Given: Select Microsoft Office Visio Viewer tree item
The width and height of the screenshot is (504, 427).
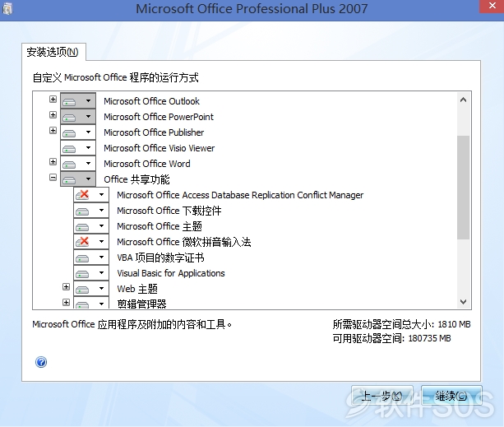Looking at the screenshot, I should (x=160, y=148).
